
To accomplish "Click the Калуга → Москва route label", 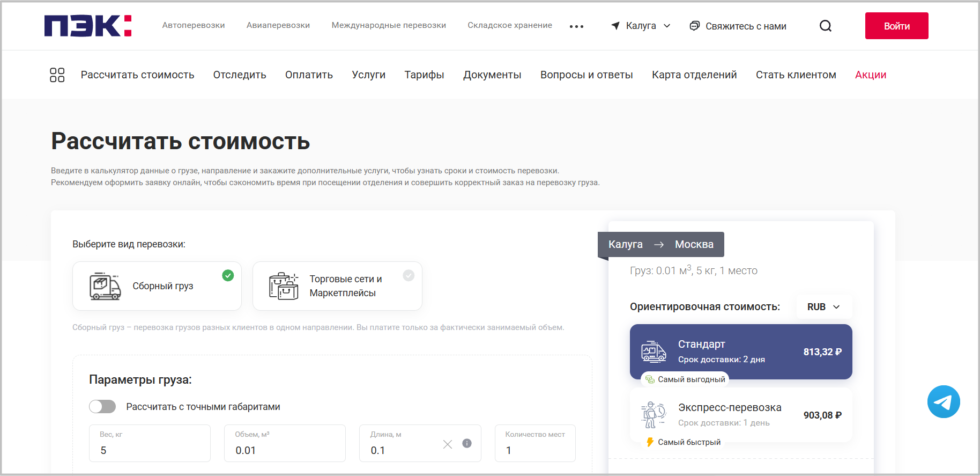I will (x=661, y=244).
